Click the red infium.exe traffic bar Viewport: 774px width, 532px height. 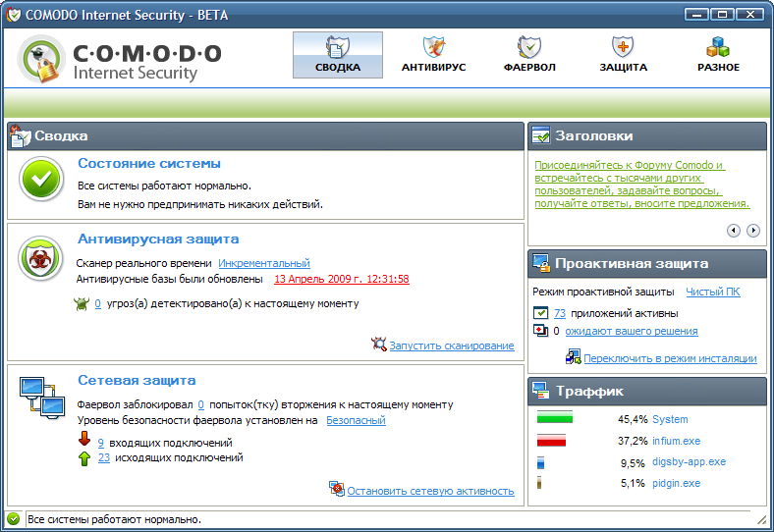tap(551, 440)
